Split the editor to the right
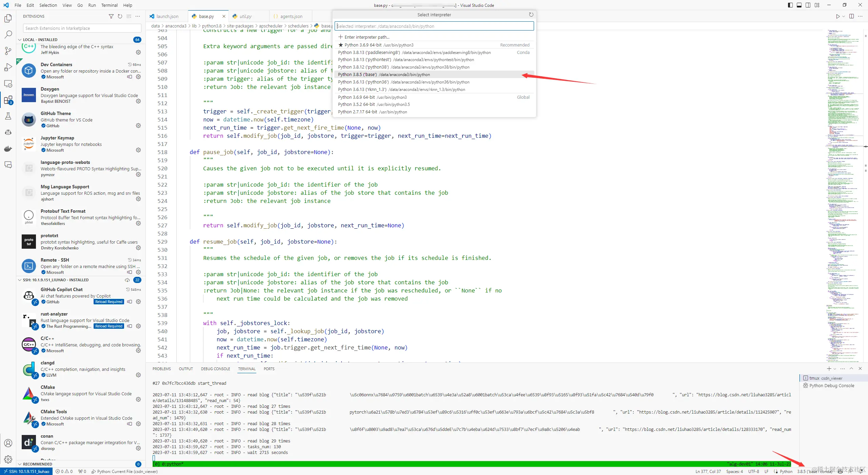868x475 pixels. point(851,16)
